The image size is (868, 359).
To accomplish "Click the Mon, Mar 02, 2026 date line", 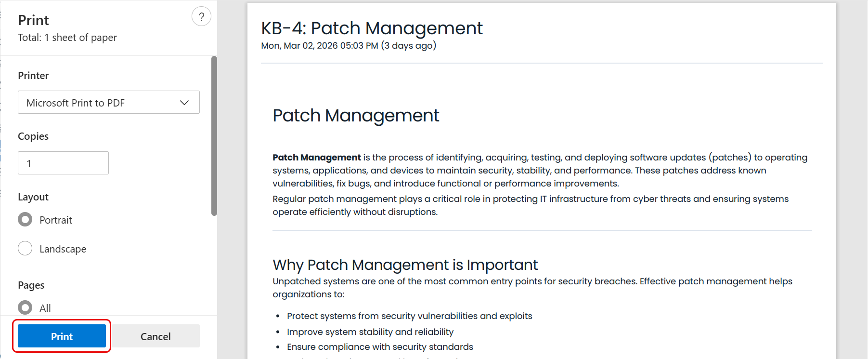I will [348, 46].
